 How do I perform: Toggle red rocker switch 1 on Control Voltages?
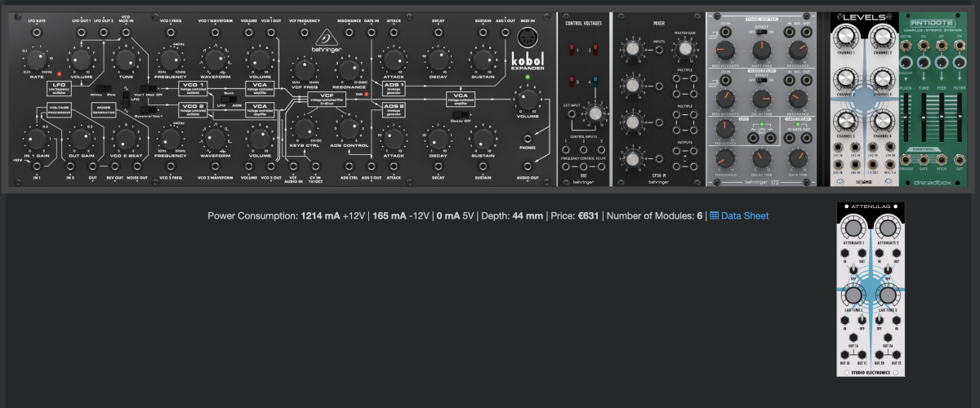(x=572, y=50)
